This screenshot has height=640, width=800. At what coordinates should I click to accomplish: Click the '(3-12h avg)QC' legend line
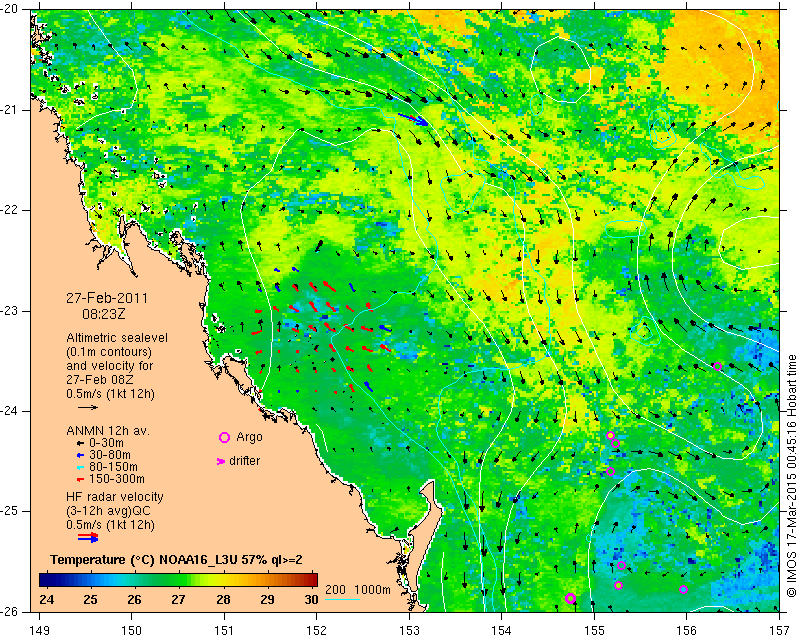pos(108,511)
